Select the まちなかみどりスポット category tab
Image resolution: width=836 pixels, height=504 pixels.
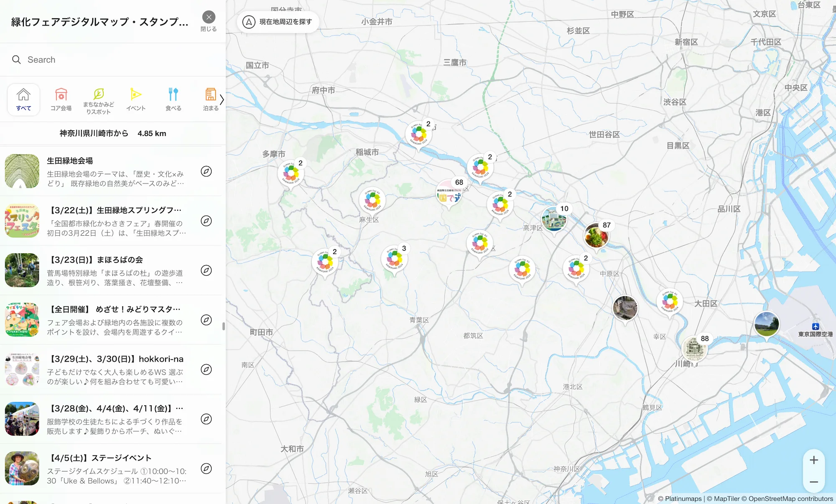tap(99, 102)
